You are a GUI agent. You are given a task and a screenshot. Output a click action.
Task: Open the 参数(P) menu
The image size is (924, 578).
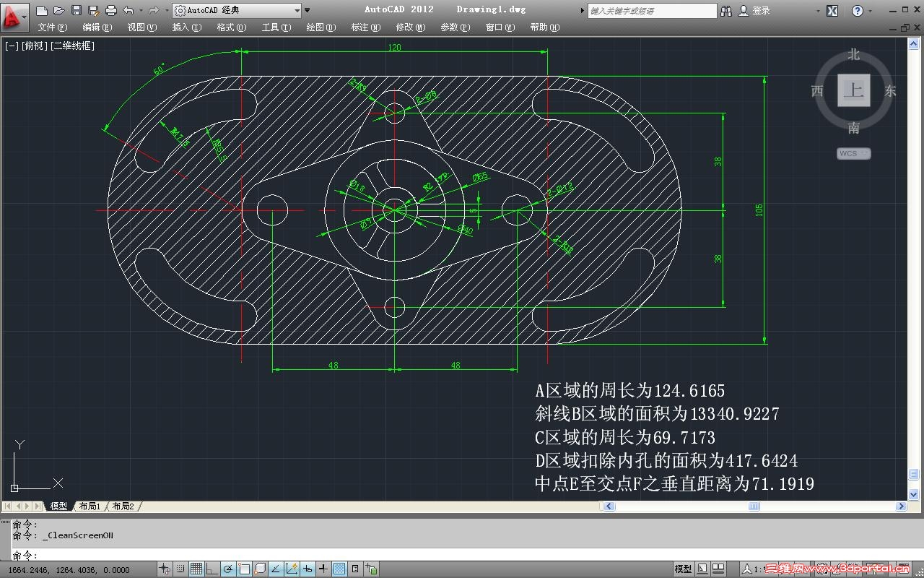coord(456,27)
